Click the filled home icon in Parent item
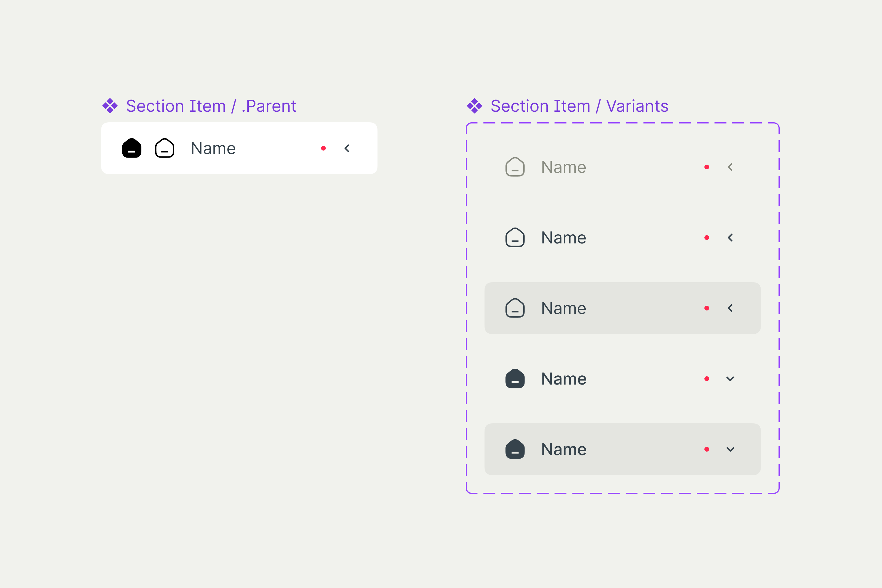Viewport: 882px width, 588px height. [132, 148]
